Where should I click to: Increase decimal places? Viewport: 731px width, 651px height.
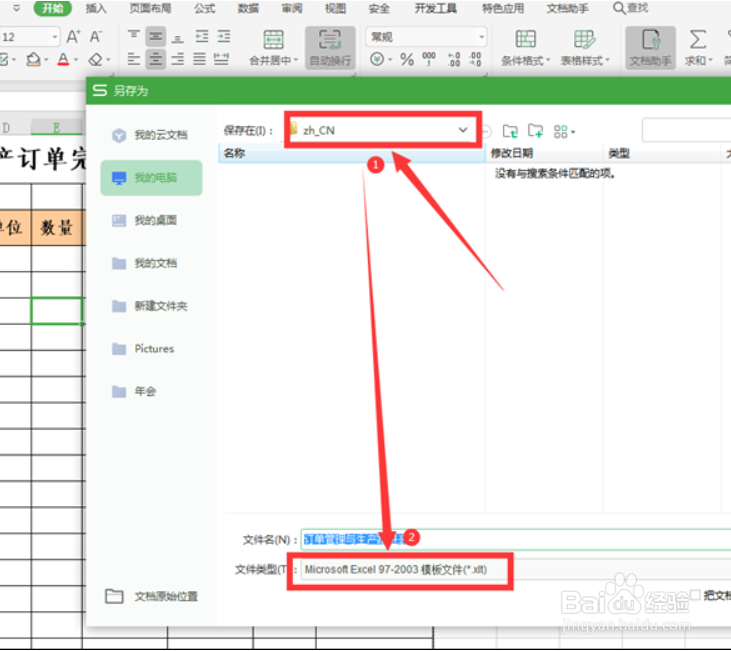tap(454, 59)
